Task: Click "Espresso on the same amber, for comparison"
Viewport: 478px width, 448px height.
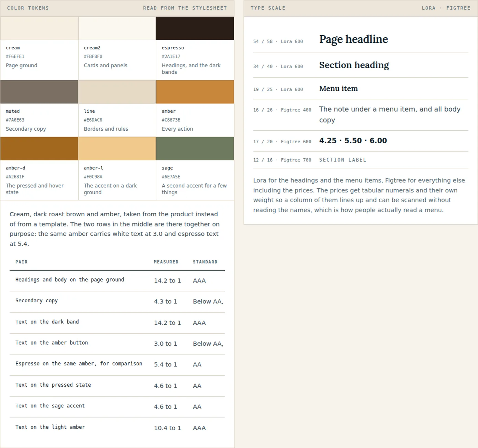Action: pyautogui.click(x=79, y=364)
